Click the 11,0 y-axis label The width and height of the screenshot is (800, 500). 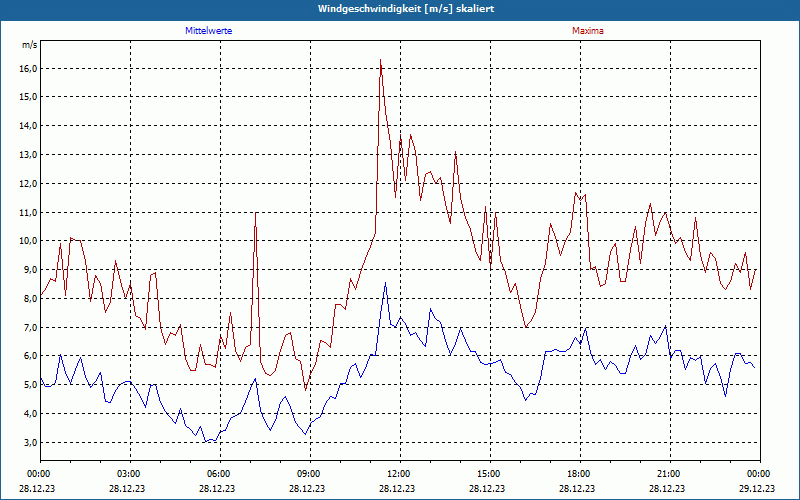tap(29, 212)
